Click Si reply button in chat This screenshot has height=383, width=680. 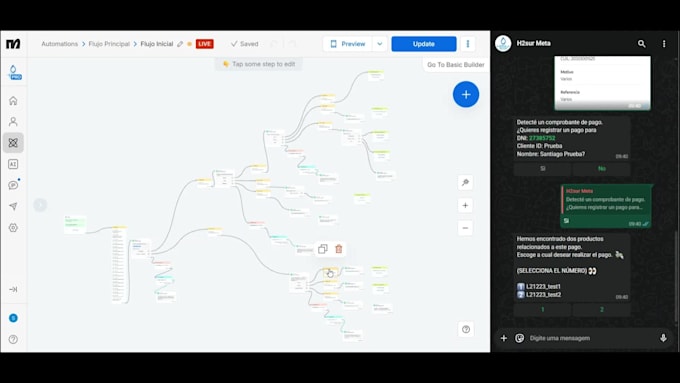[543, 168]
